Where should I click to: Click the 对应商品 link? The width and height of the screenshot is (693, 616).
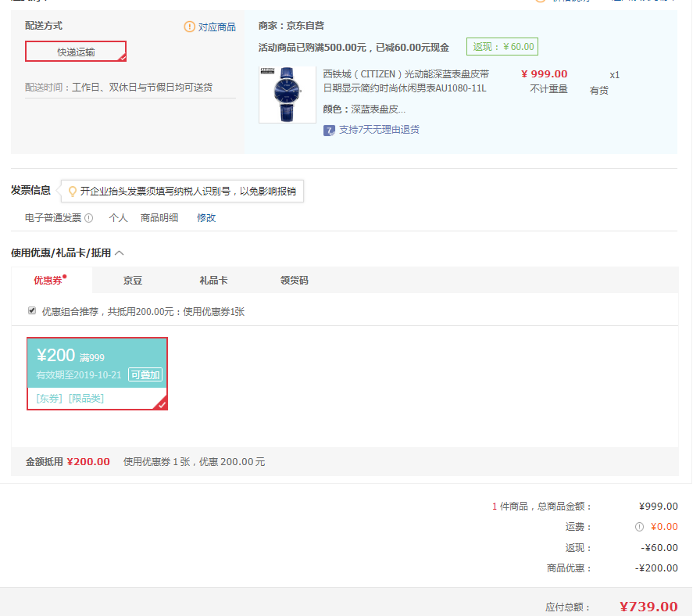pos(216,27)
